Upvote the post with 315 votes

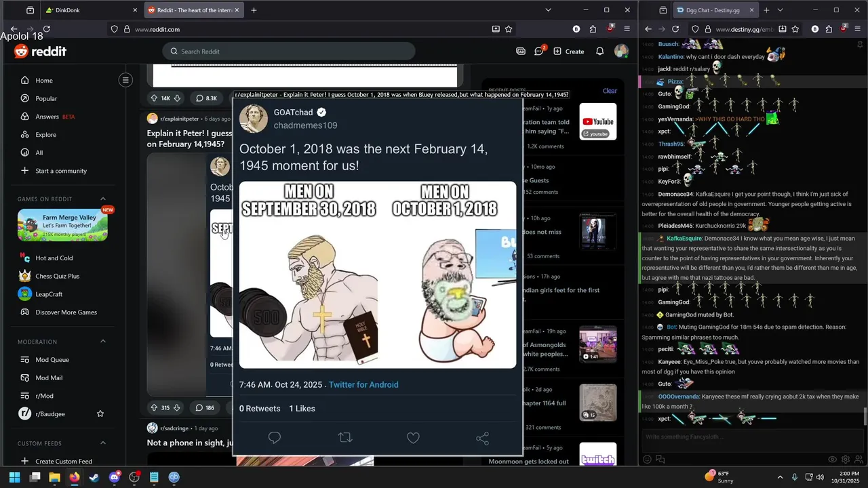(154, 407)
